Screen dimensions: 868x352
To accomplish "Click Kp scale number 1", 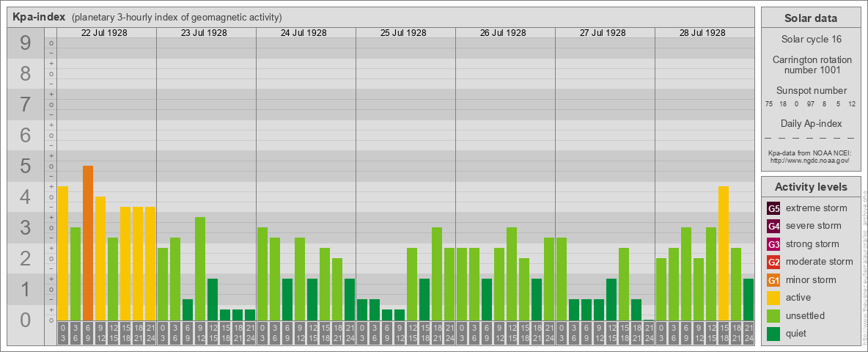I will click(x=25, y=289).
